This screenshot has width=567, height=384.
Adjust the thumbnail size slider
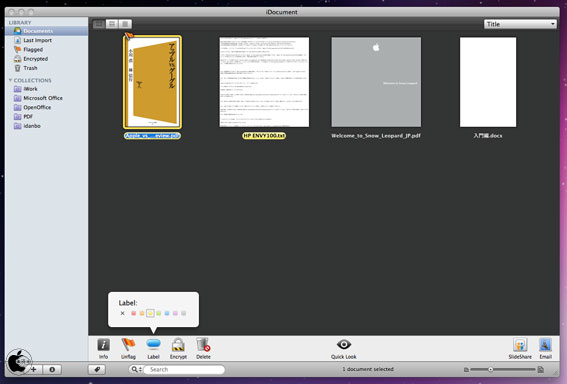pos(491,369)
